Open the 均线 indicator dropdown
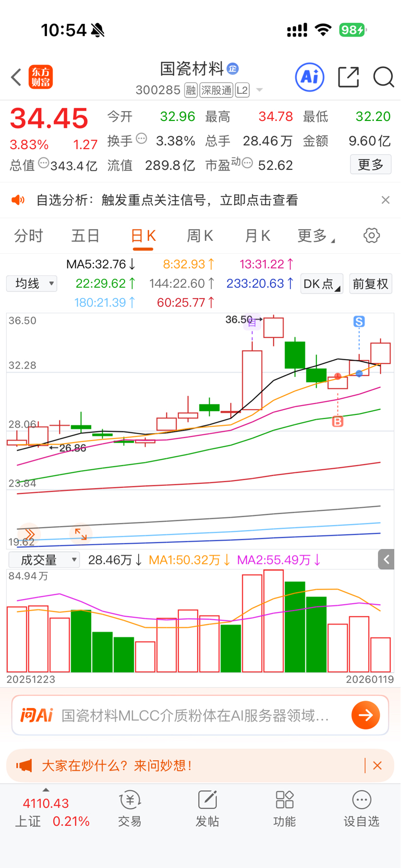This screenshot has width=401, height=868. tap(32, 284)
